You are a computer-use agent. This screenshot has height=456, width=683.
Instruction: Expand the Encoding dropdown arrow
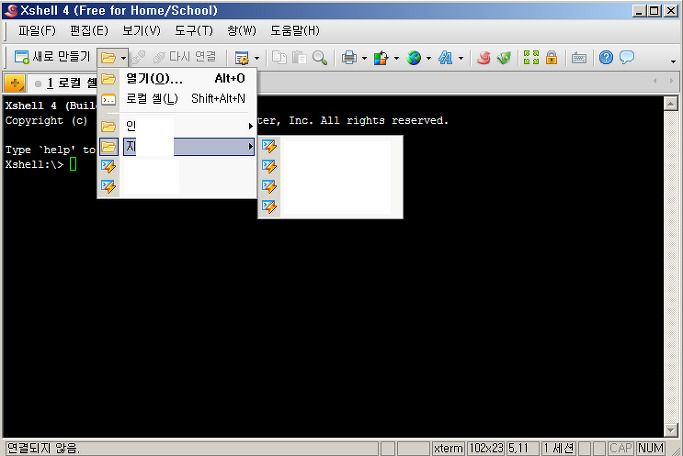429,58
